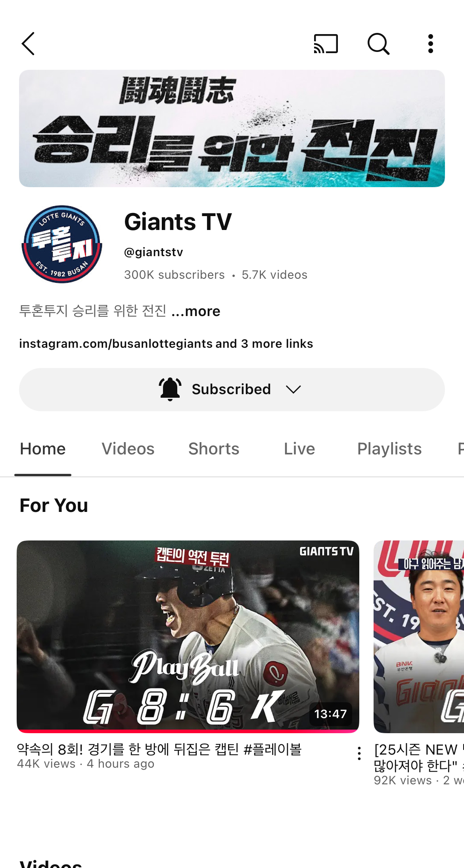Select the Home tab
Image resolution: width=464 pixels, height=868 pixels.
pos(43,449)
